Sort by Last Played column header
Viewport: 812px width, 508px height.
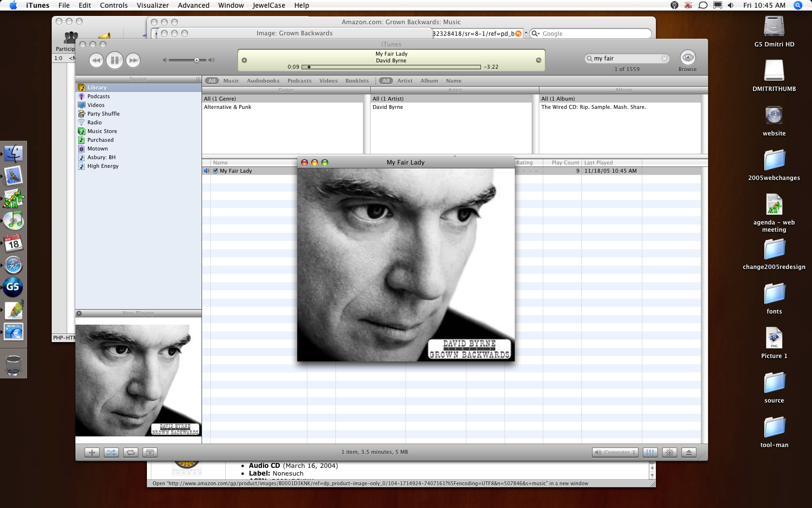612,163
